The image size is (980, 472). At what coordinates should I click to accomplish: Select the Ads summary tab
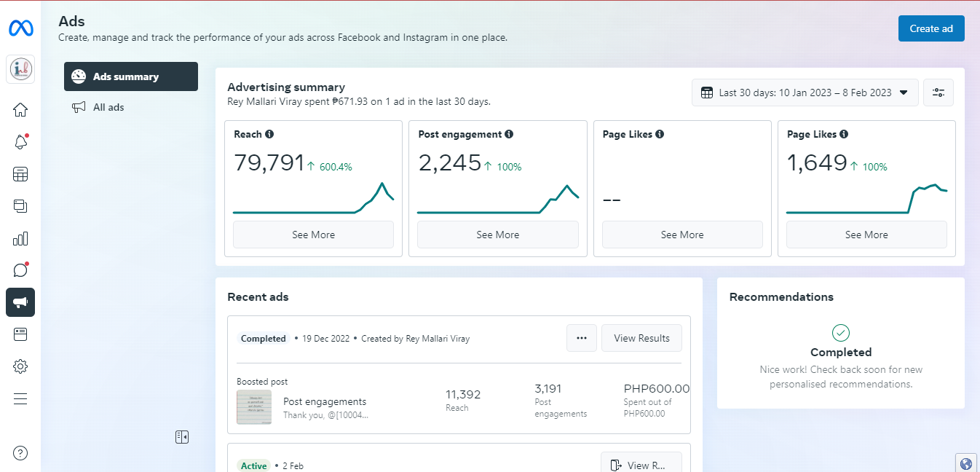[x=131, y=76]
